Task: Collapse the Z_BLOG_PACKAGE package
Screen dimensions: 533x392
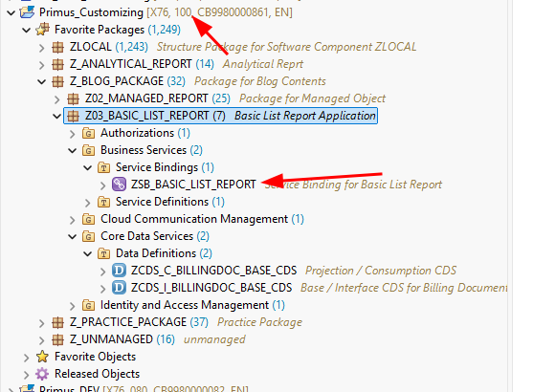Action: coord(42,82)
